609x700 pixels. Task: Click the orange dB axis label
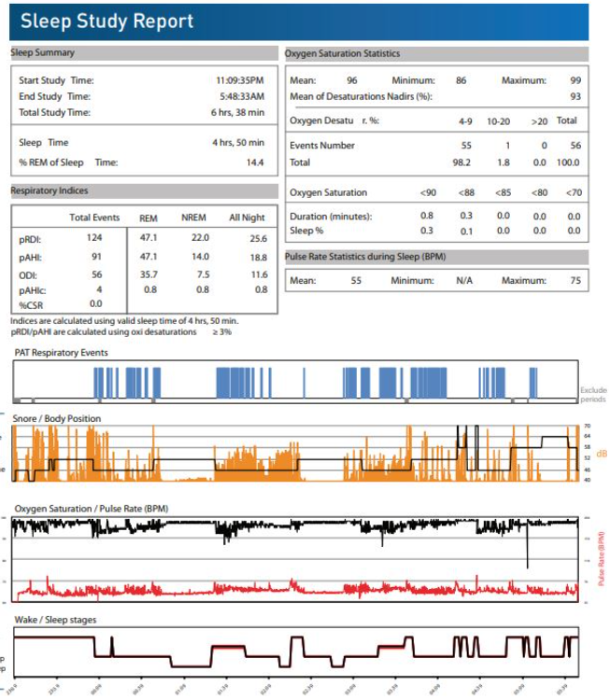(602, 454)
